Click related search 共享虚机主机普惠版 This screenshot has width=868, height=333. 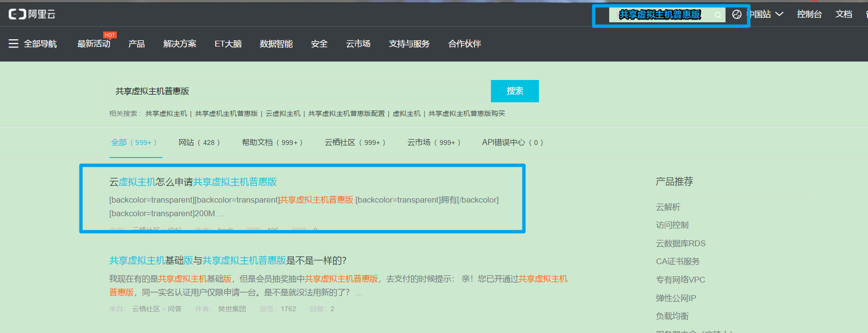226,113
